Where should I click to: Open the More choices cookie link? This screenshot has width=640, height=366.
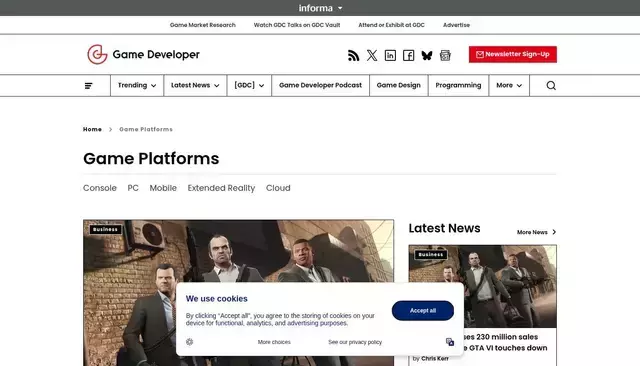click(274, 342)
